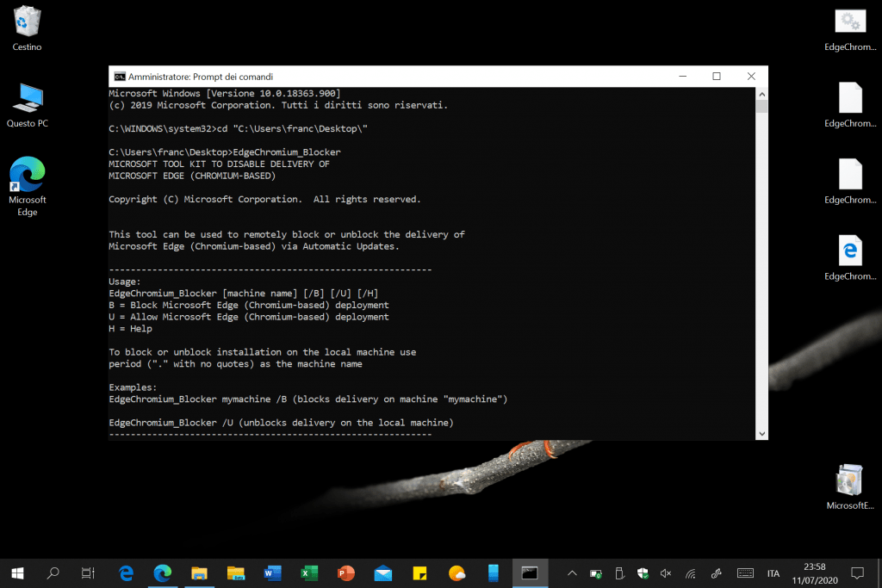Open the Task View button

(x=87, y=573)
